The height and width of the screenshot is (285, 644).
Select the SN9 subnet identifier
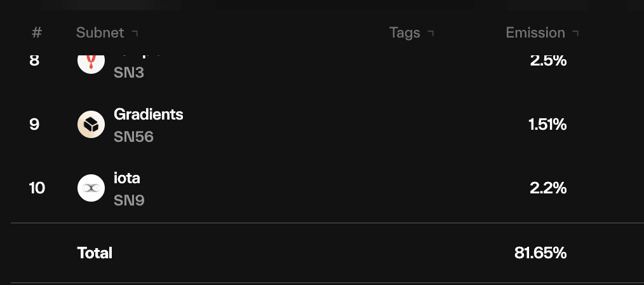pos(129,200)
